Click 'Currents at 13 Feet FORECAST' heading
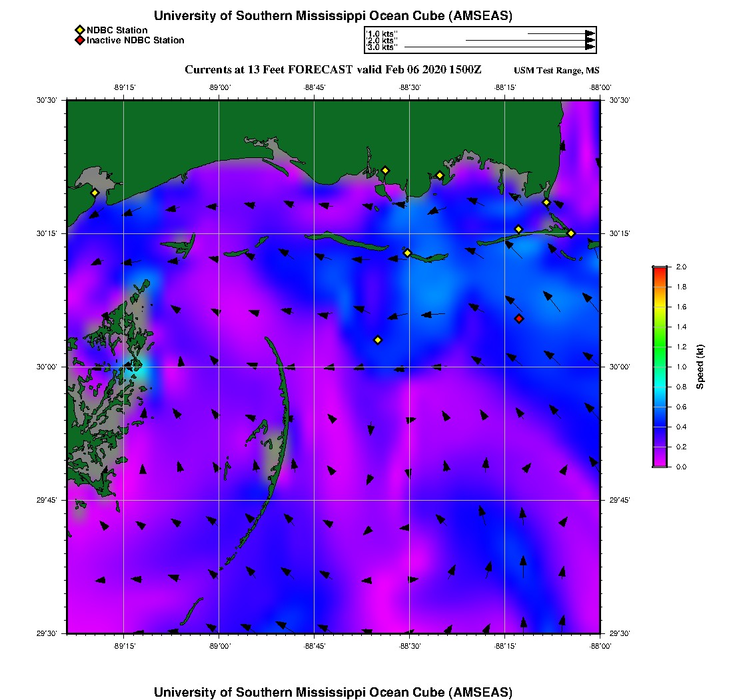 pos(269,70)
